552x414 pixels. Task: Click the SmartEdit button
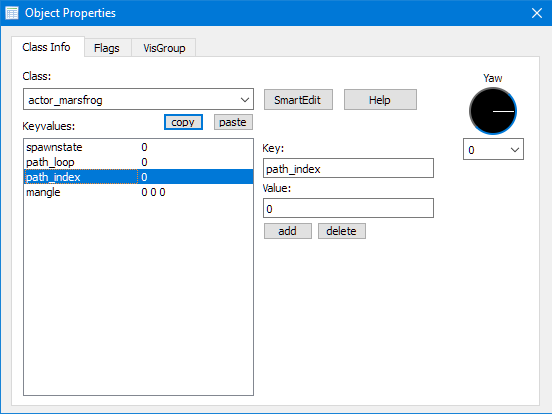click(x=298, y=100)
